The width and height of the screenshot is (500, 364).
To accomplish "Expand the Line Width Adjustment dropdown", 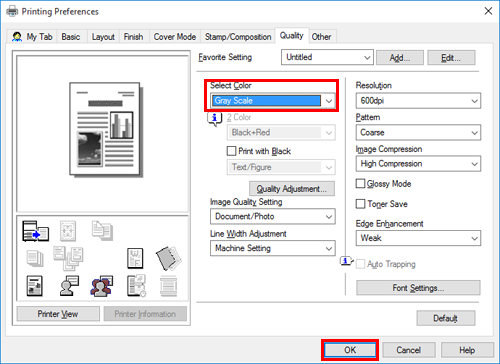I will [x=273, y=248].
